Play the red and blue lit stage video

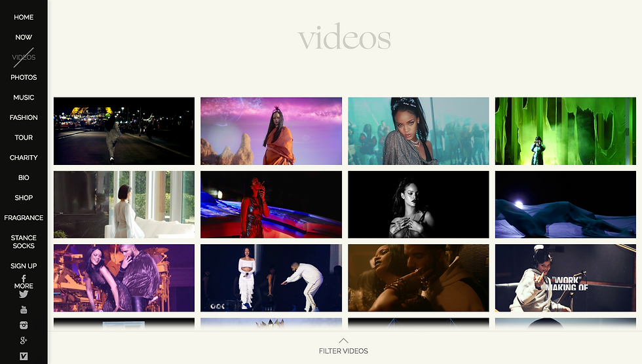pos(271,204)
